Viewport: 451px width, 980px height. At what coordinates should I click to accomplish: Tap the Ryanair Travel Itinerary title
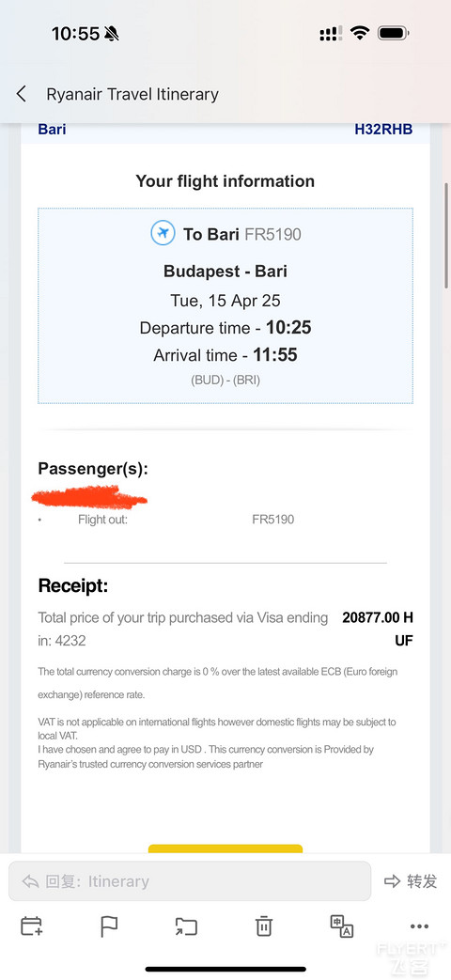tap(132, 94)
